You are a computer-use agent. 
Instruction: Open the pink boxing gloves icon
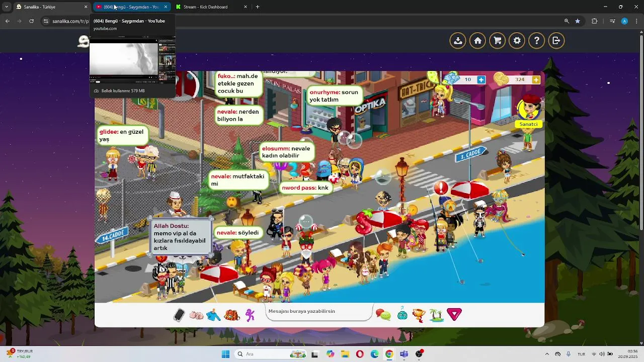196,315
